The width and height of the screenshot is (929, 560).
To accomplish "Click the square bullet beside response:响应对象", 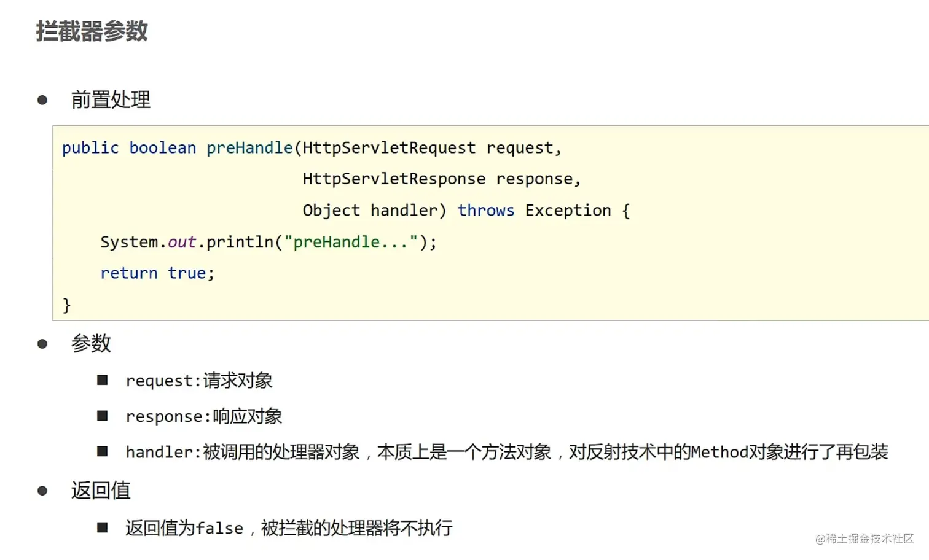I will [x=103, y=416].
